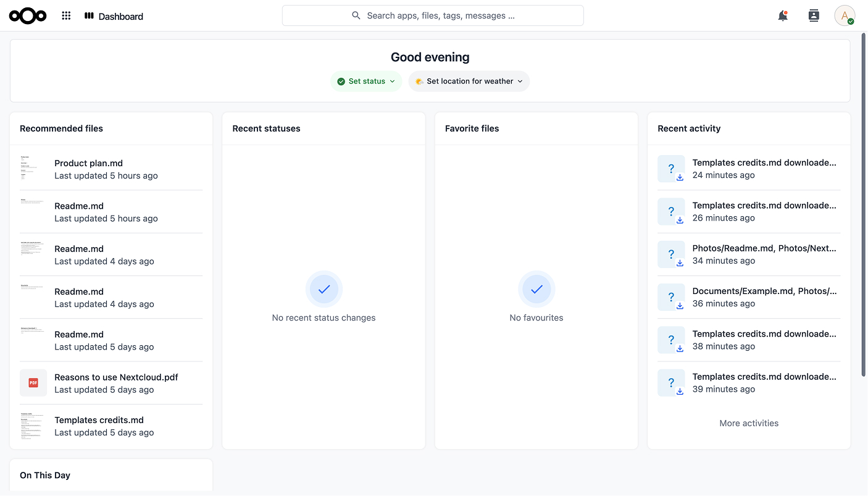This screenshot has width=868, height=496.
Task: Click the No favourites message
Action: [x=536, y=317]
